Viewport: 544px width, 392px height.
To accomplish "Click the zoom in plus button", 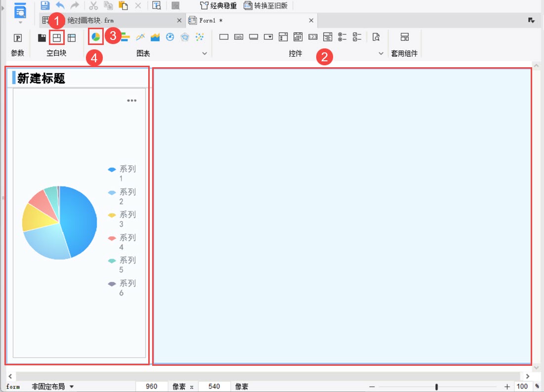I will click(x=507, y=387).
